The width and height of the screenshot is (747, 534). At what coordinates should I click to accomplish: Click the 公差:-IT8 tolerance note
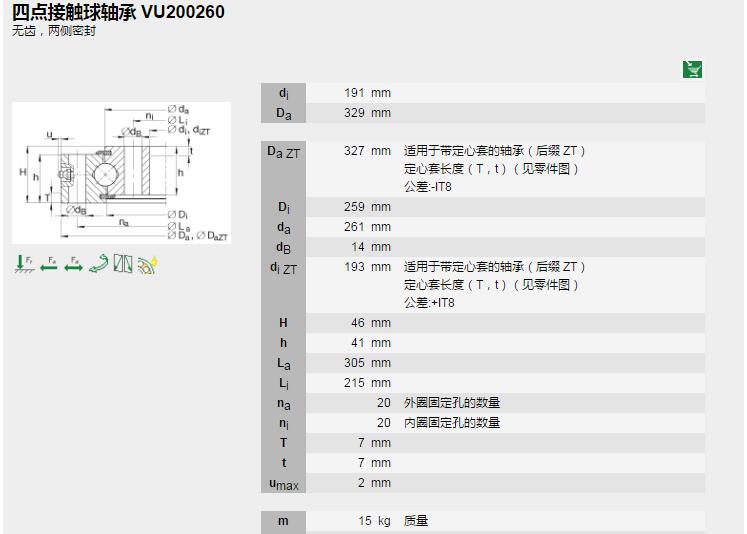428,187
